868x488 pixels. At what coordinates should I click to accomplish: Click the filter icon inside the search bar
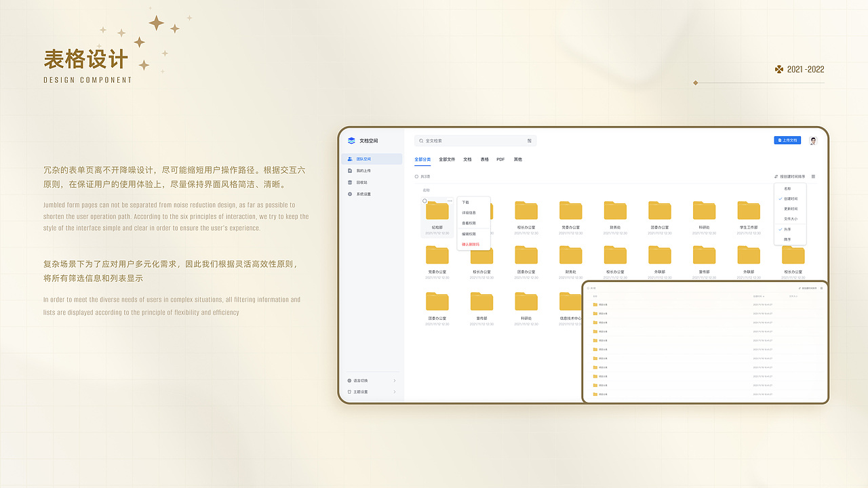[x=530, y=141]
